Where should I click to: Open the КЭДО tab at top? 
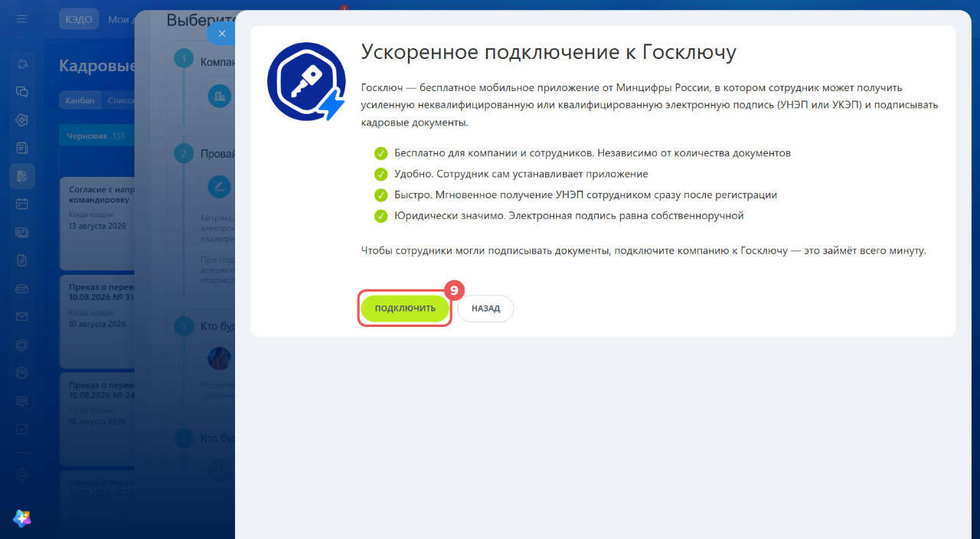tap(79, 19)
